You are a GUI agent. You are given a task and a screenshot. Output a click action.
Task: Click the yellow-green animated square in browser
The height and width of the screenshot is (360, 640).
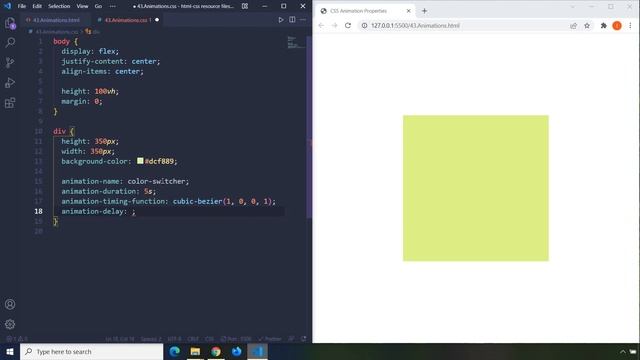point(476,188)
